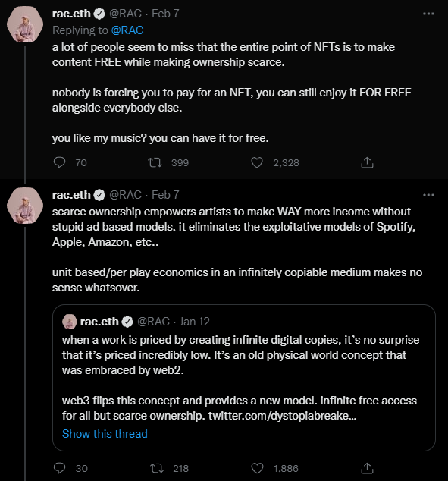Retweet the tweet with 218 retweets
The image size is (448, 481).
tap(157, 468)
